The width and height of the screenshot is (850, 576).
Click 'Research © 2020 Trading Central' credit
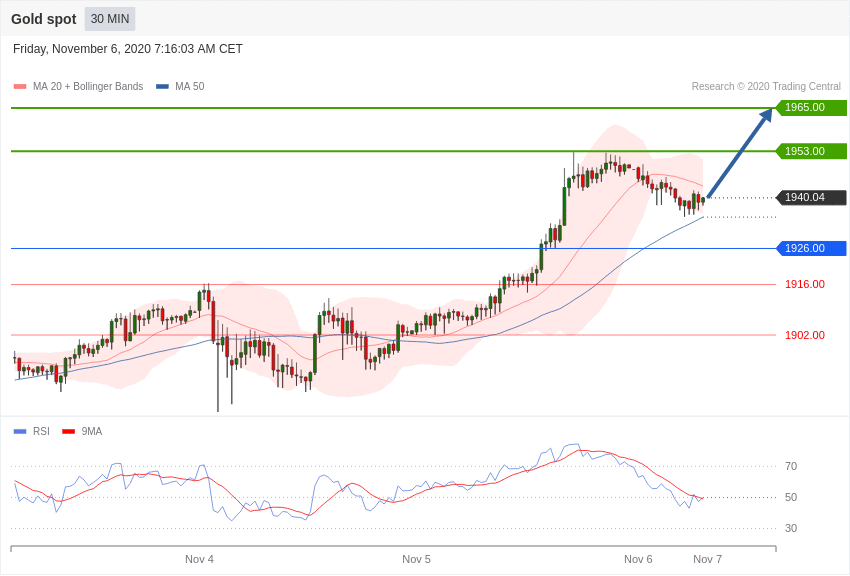click(766, 86)
